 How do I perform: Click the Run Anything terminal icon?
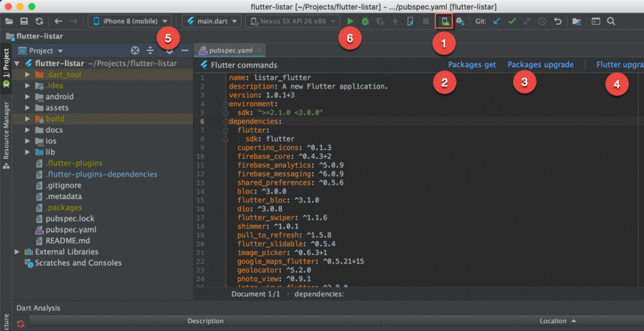[x=596, y=21]
